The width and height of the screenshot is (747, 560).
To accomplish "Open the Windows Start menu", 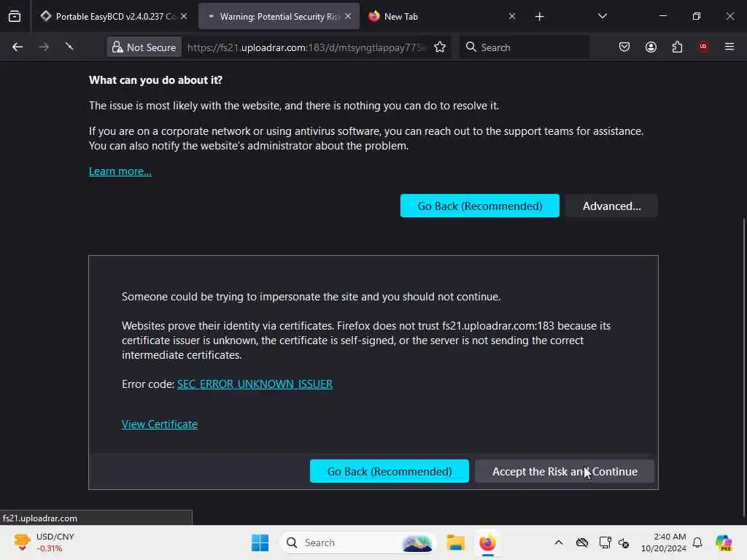I will (260, 542).
